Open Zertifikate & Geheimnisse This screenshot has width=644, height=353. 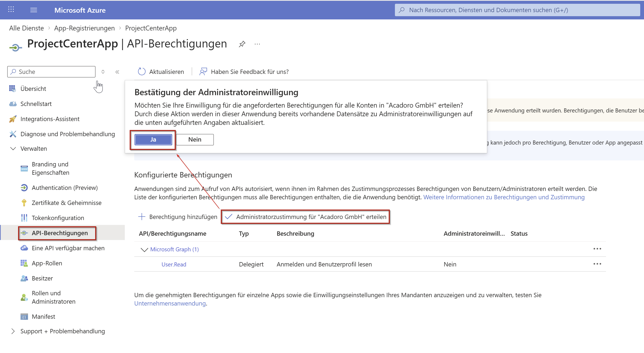(67, 203)
